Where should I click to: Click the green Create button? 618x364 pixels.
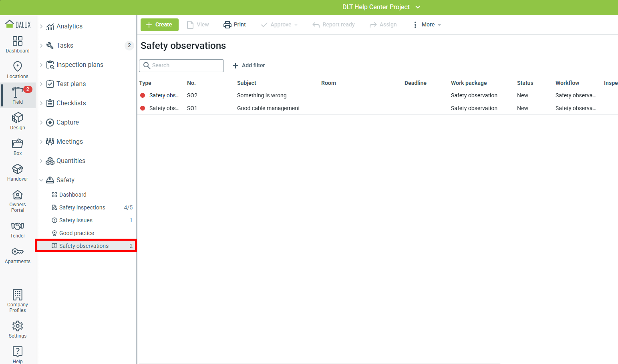[159, 25]
